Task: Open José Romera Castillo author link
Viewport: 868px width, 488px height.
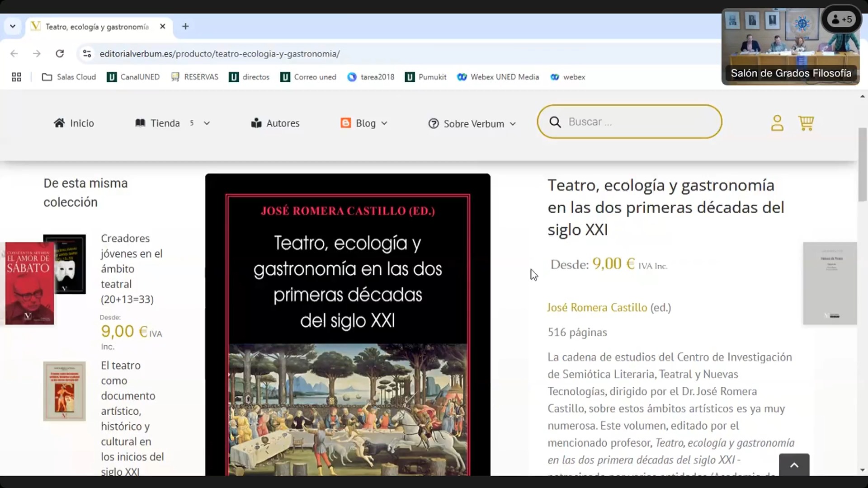Action: coord(597,307)
